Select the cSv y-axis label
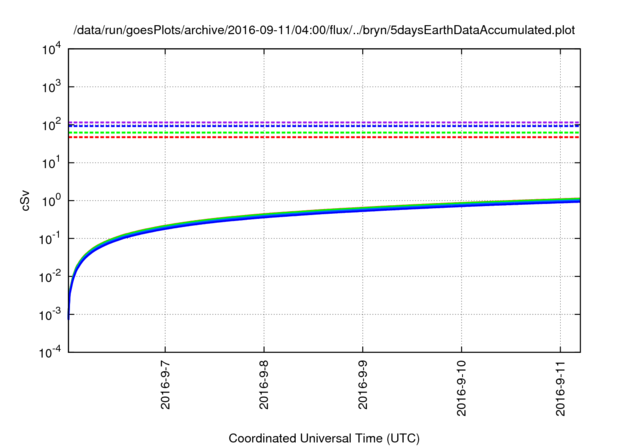The width and height of the screenshot is (640, 448). 25,200
